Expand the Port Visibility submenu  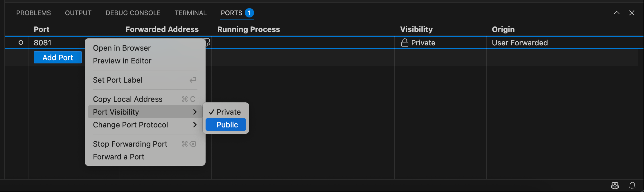(x=145, y=112)
